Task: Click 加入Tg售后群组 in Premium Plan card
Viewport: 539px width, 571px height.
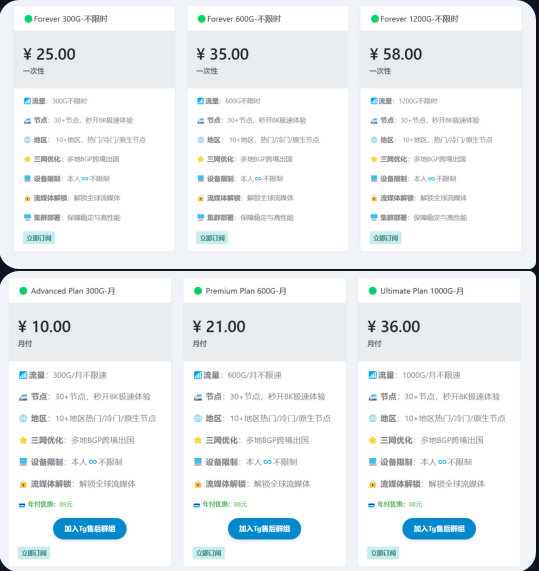Action: (264, 529)
